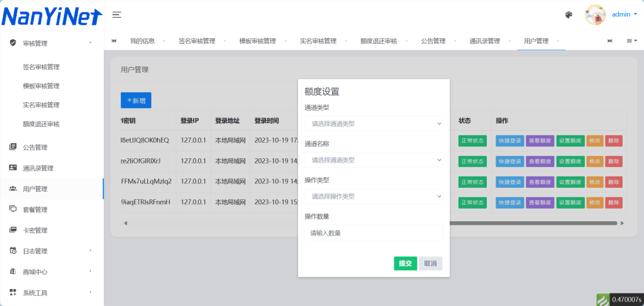Open the 操作类型 dropdown in dialog

click(x=374, y=196)
